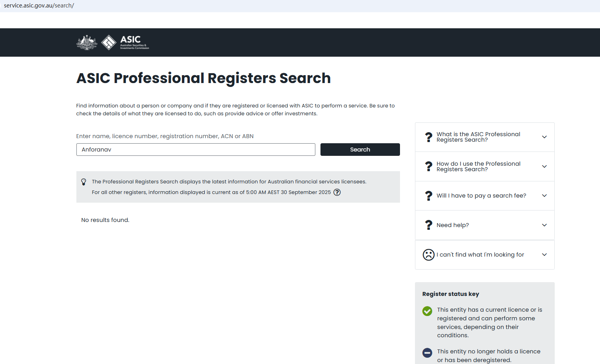The image size is (600, 364).
Task: Click question mark icon beside 'How do I use'
Action: pos(429,166)
